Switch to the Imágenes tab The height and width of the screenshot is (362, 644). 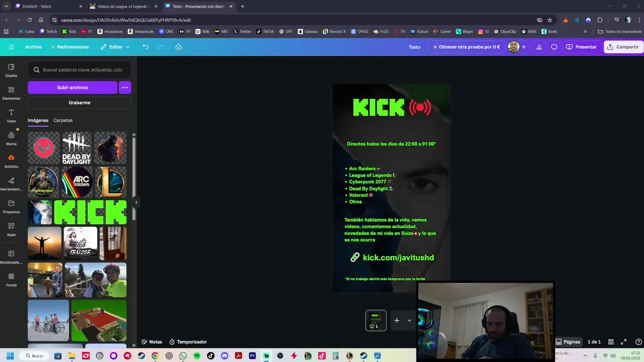38,120
